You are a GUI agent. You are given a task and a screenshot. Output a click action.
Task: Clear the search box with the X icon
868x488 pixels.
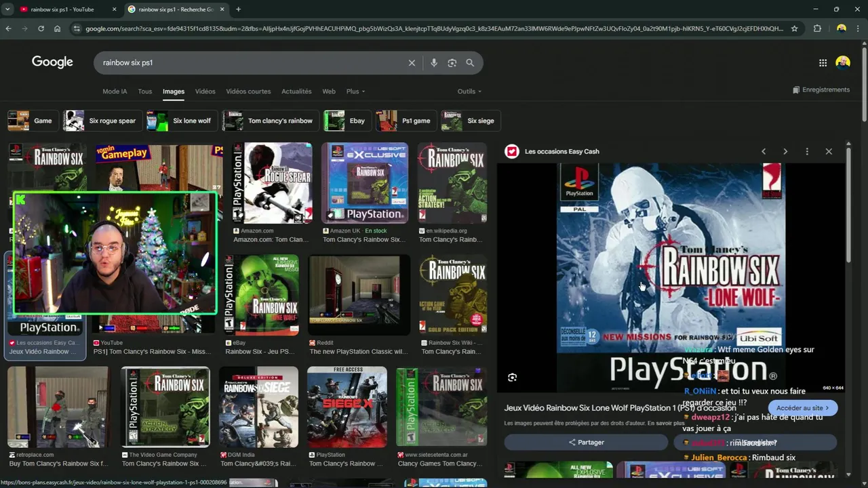click(x=412, y=62)
